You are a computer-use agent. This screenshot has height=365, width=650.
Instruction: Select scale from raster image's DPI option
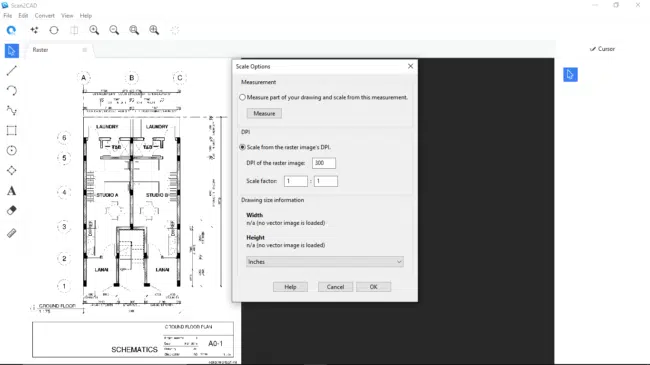[x=243, y=147]
